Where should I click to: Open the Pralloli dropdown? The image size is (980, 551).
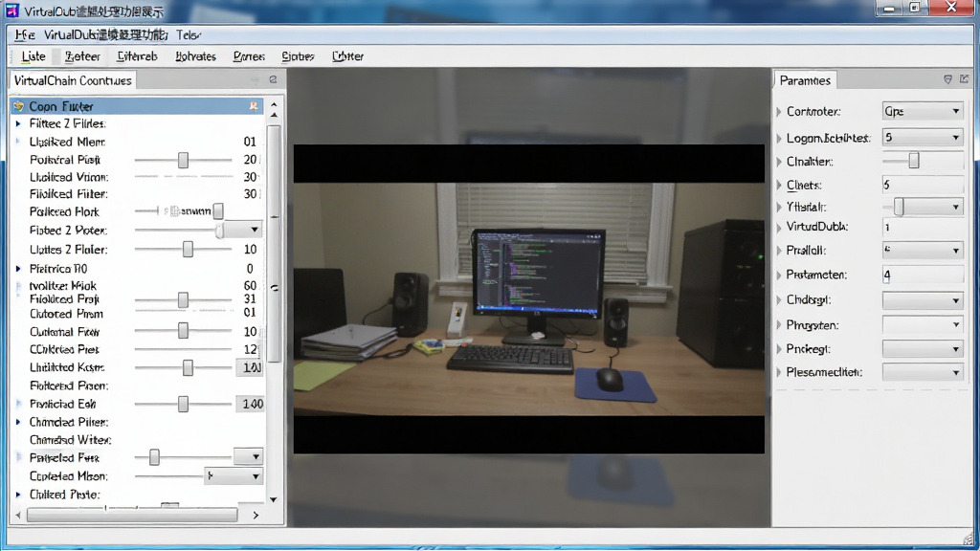[923, 251]
